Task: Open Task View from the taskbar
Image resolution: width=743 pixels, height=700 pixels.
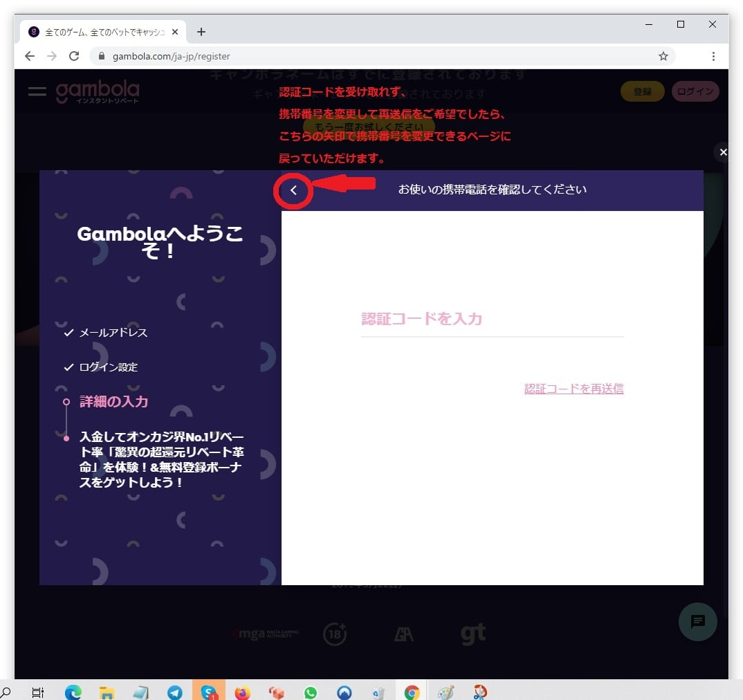Action: pyautogui.click(x=37, y=692)
